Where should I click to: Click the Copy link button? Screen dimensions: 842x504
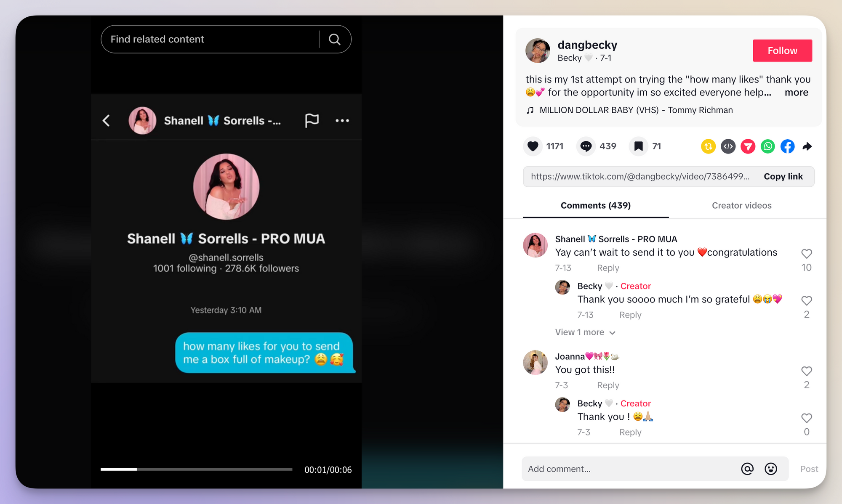[783, 176]
